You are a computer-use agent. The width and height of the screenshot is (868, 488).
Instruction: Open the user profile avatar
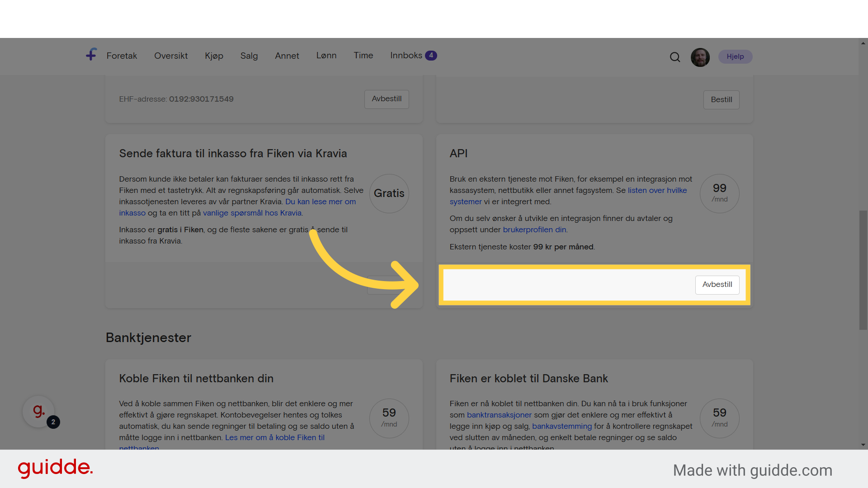pos(700,57)
